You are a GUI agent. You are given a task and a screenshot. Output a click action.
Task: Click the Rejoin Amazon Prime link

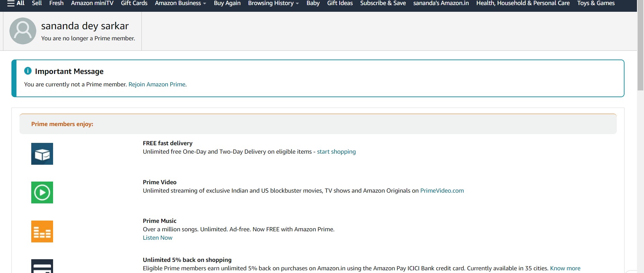tap(157, 84)
